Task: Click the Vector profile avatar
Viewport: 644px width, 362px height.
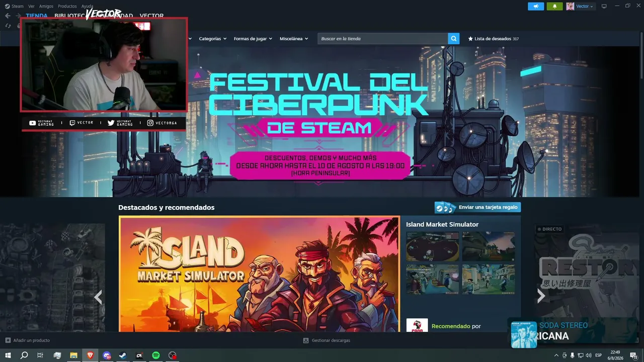Action: 570,6
